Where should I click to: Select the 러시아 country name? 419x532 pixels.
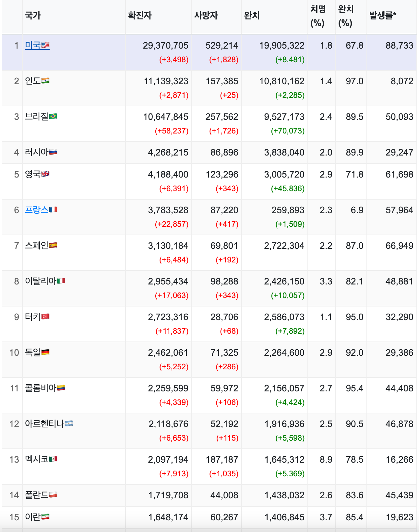pyautogui.click(x=37, y=152)
